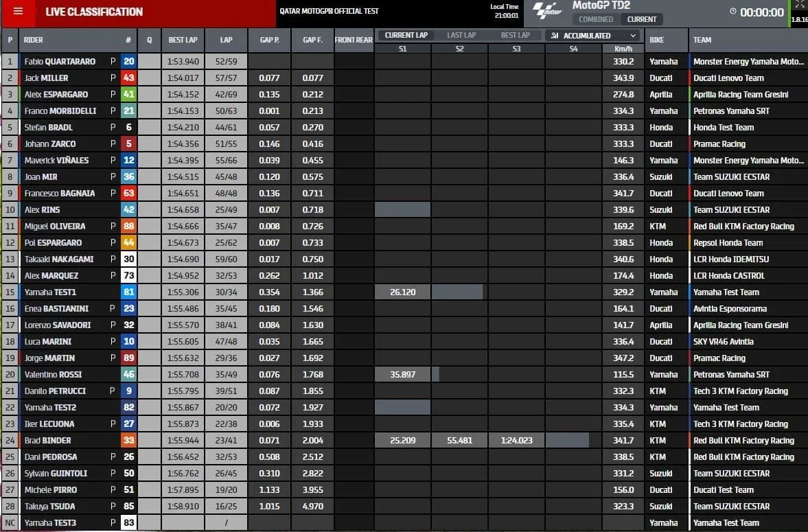The width and height of the screenshot is (808, 532).
Task: Select rider Valentino ROSSI
Action: 53,375
